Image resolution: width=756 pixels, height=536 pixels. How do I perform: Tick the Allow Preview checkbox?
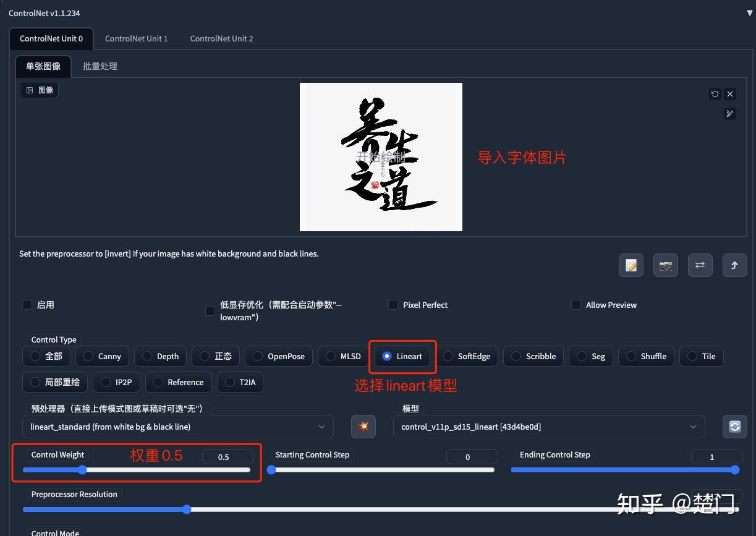click(576, 305)
